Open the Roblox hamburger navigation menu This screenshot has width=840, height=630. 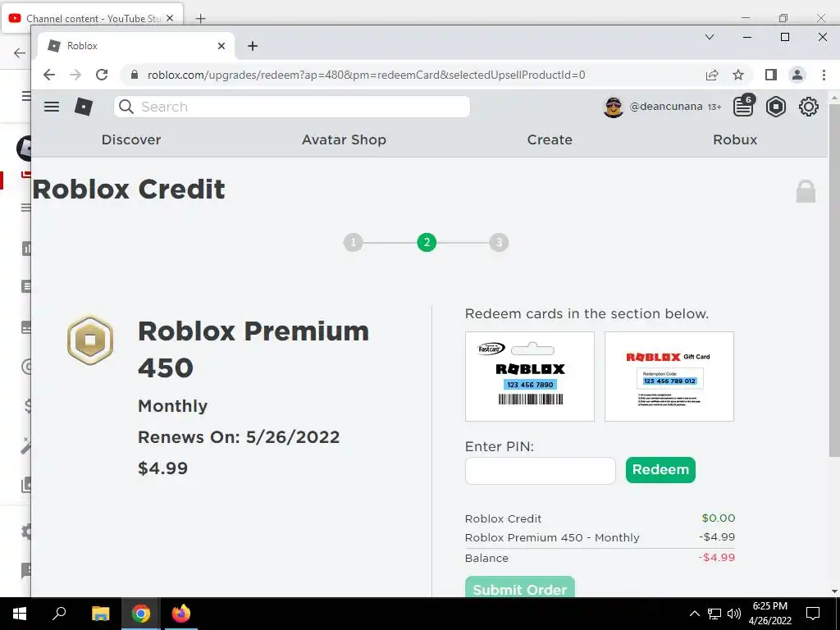pos(52,107)
